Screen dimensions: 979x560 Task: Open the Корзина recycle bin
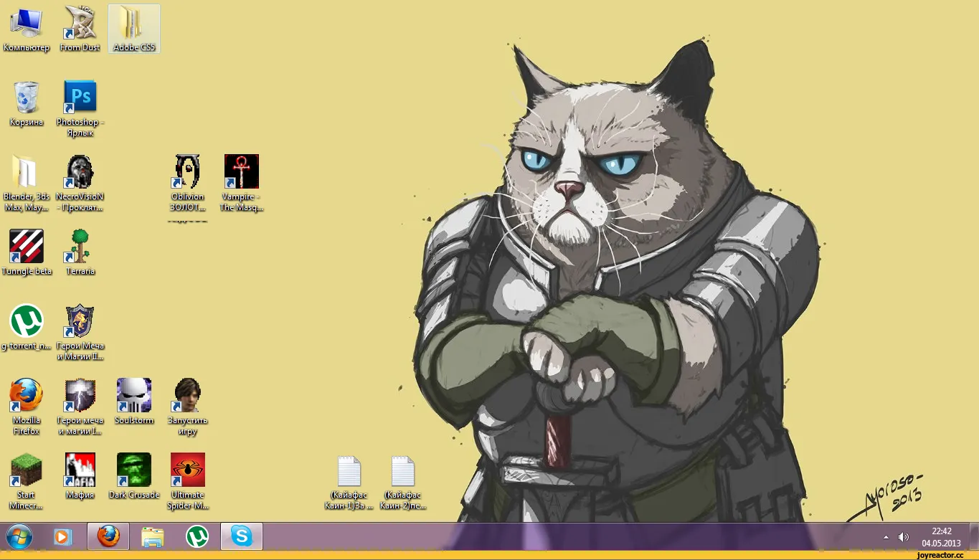click(x=27, y=103)
